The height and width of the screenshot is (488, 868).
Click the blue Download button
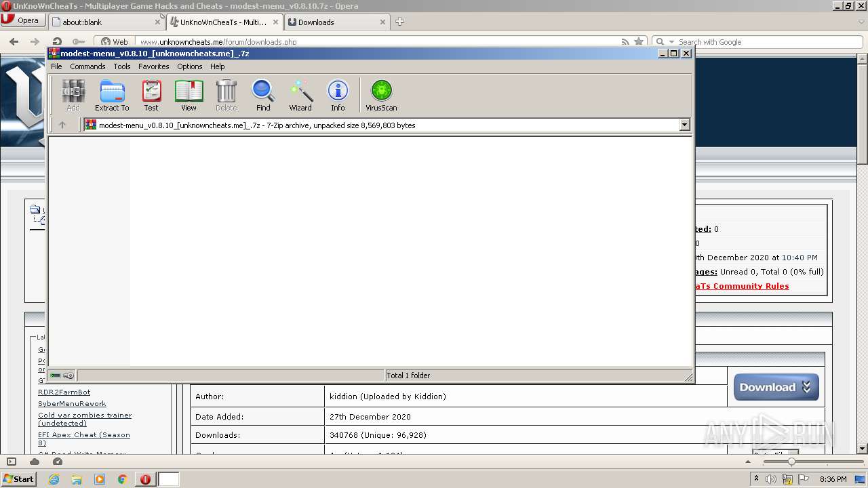click(x=776, y=387)
